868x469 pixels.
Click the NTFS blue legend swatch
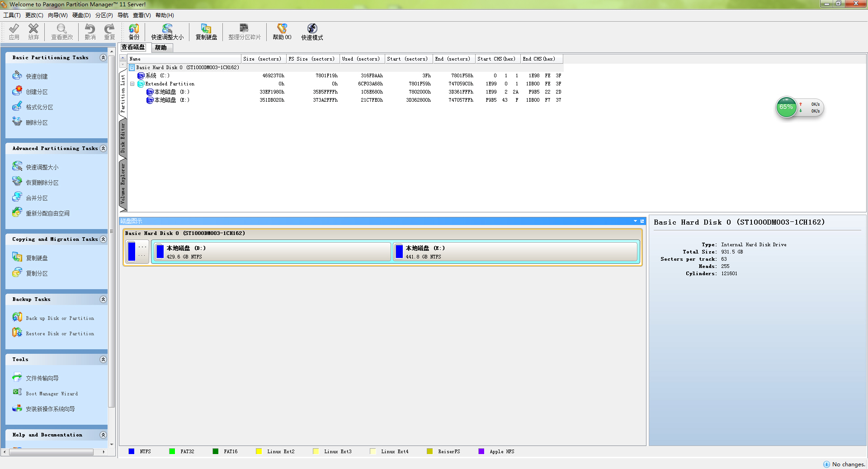point(131,451)
